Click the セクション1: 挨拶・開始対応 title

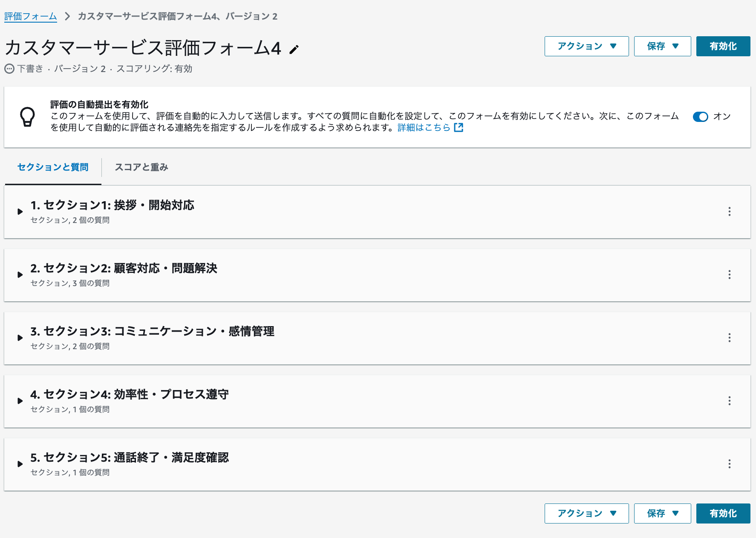(112, 205)
